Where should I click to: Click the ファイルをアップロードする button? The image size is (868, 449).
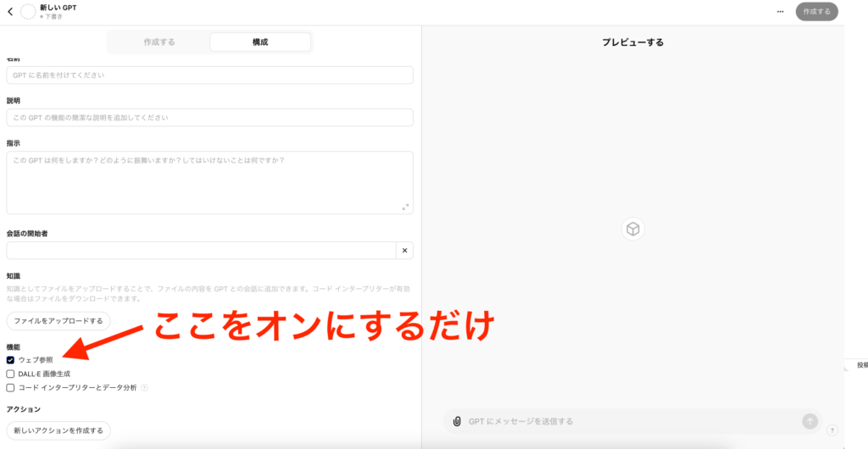pyautogui.click(x=58, y=321)
